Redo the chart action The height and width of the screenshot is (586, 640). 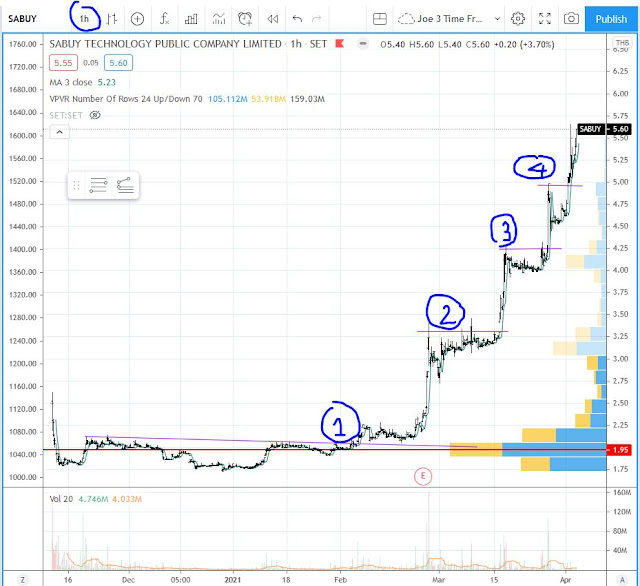pos(317,19)
